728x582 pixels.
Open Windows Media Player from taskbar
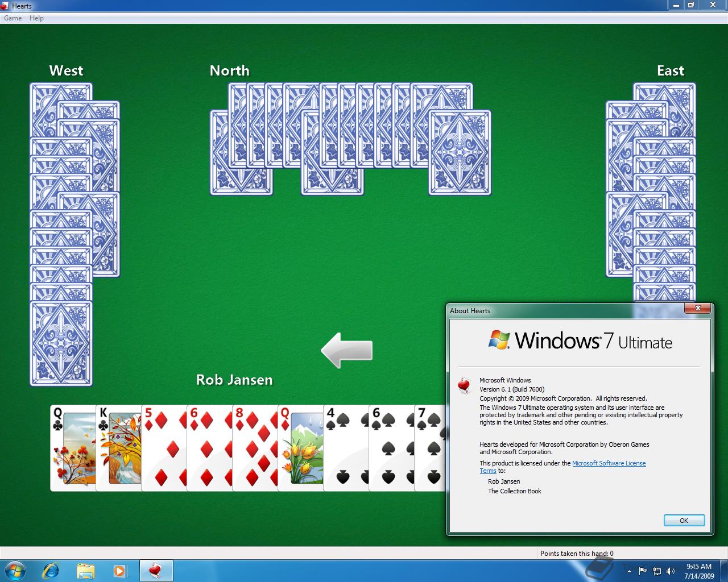pyautogui.click(x=120, y=571)
